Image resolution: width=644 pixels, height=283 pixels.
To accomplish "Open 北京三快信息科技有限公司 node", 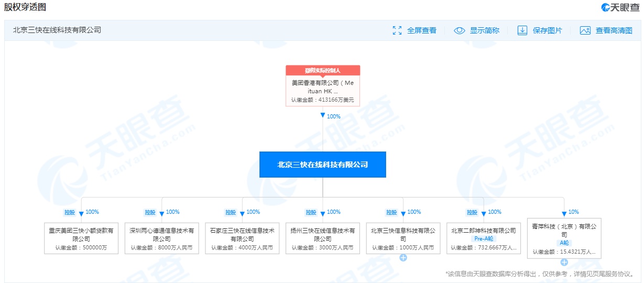I will click(x=403, y=238).
